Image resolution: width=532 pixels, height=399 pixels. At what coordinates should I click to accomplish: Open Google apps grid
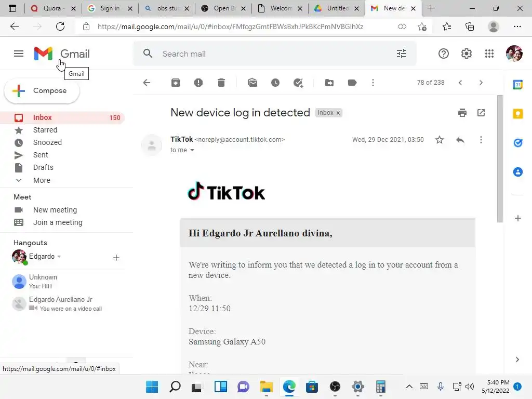pos(489,54)
